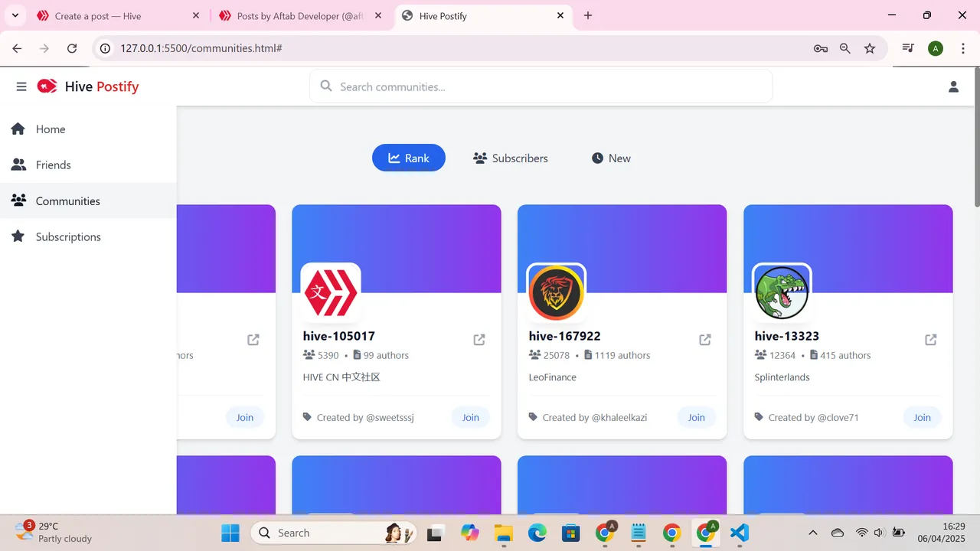Show hidden system tray icons
This screenshot has width=980, height=551.
point(813,533)
